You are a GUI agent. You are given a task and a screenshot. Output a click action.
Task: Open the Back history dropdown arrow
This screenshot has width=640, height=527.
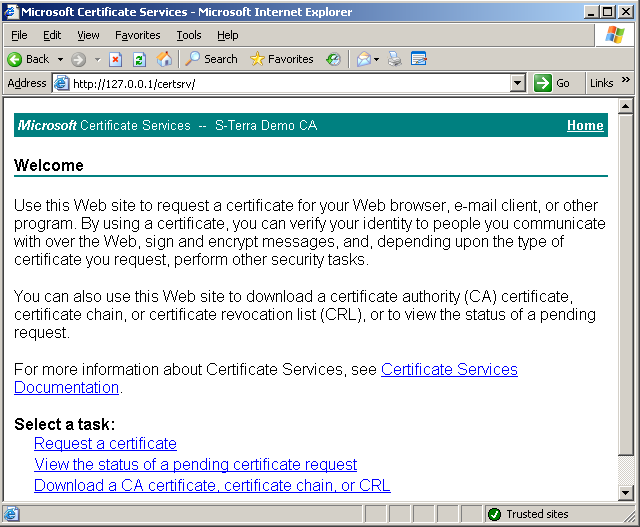tap(60, 60)
